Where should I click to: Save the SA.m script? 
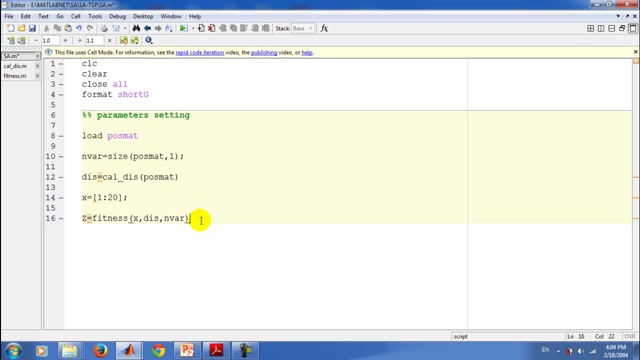click(x=32, y=28)
